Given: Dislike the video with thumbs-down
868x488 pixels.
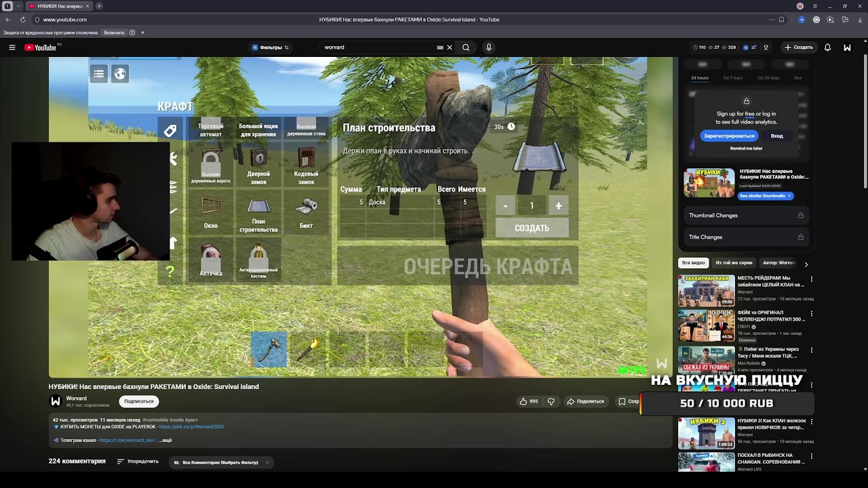Looking at the screenshot, I should (x=551, y=401).
